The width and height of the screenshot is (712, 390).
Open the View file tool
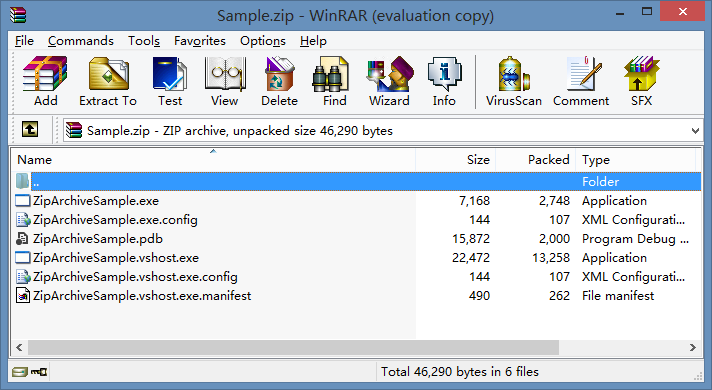[x=225, y=81]
